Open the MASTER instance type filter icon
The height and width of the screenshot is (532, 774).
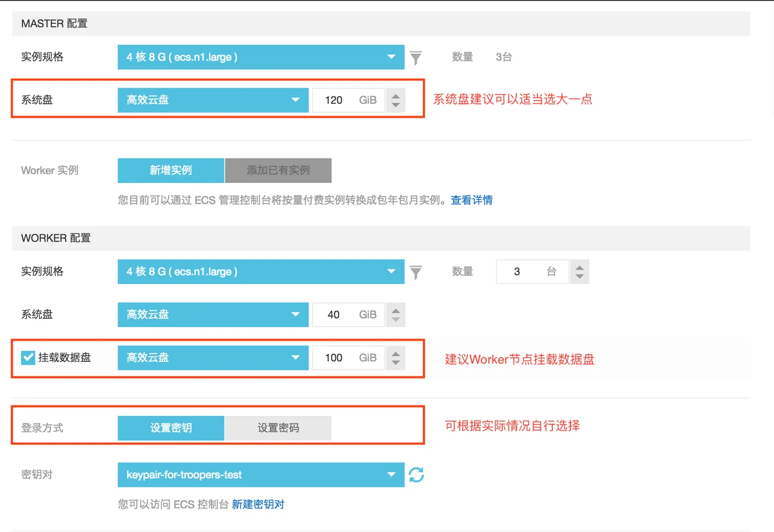click(x=416, y=57)
